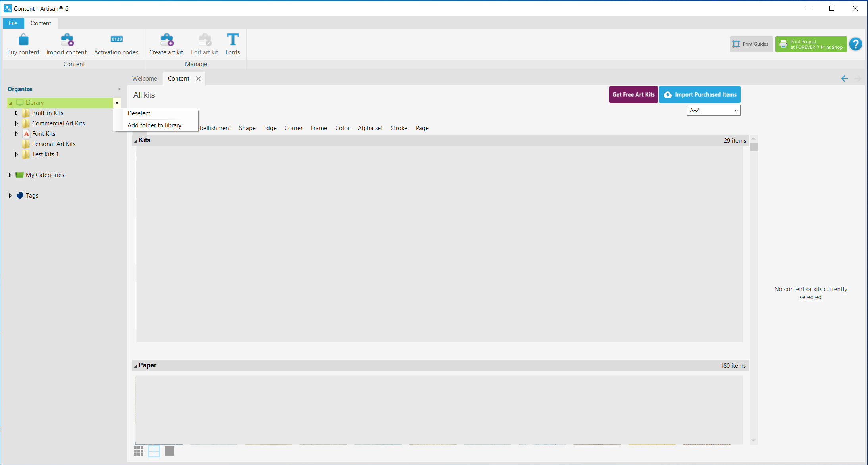The image size is (868, 465).
Task: Click the Edit art kit icon
Action: pos(204,40)
